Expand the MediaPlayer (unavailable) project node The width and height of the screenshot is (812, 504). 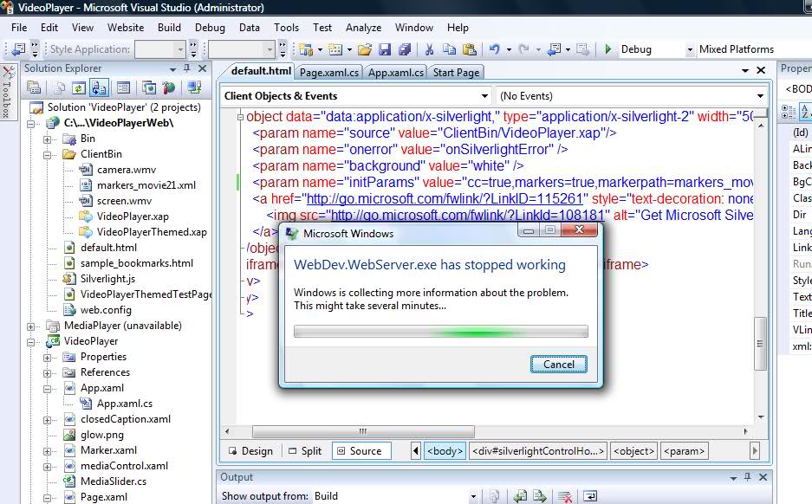pos(30,326)
